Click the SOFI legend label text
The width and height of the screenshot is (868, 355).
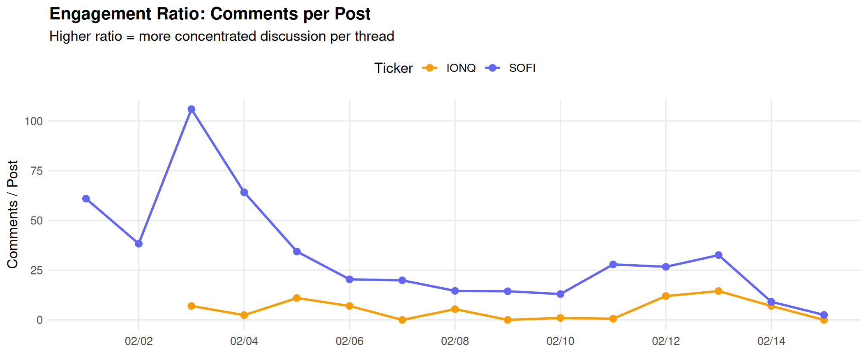coord(522,68)
